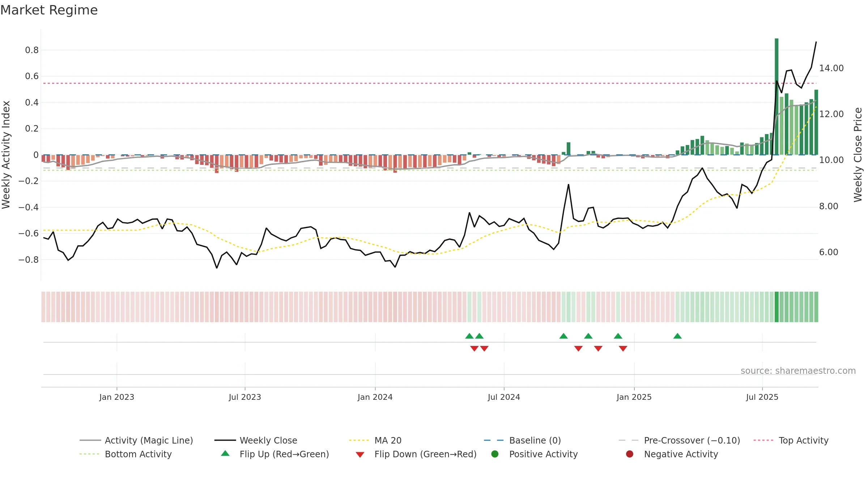Image resolution: width=868 pixels, height=488 pixels.
Task: Toggle the Flip Up (Red→Green) legend entry
Action: (x=275, y=454)
